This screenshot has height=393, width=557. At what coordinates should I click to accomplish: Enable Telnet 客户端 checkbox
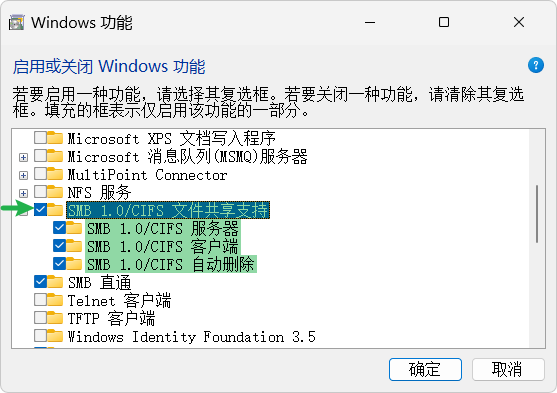click(x=40, y=300)
